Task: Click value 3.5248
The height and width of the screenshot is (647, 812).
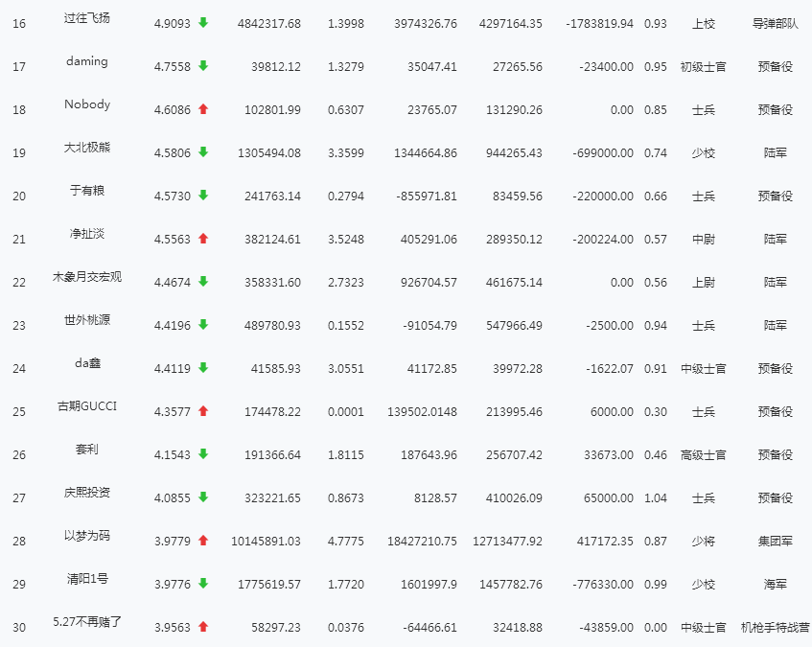Action: [x=346, y=239]
